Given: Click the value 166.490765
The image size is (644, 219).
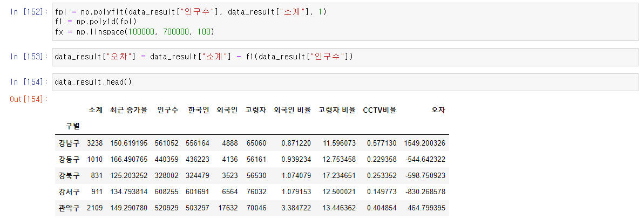Looking at the screenshot, I should pos(128,159).
